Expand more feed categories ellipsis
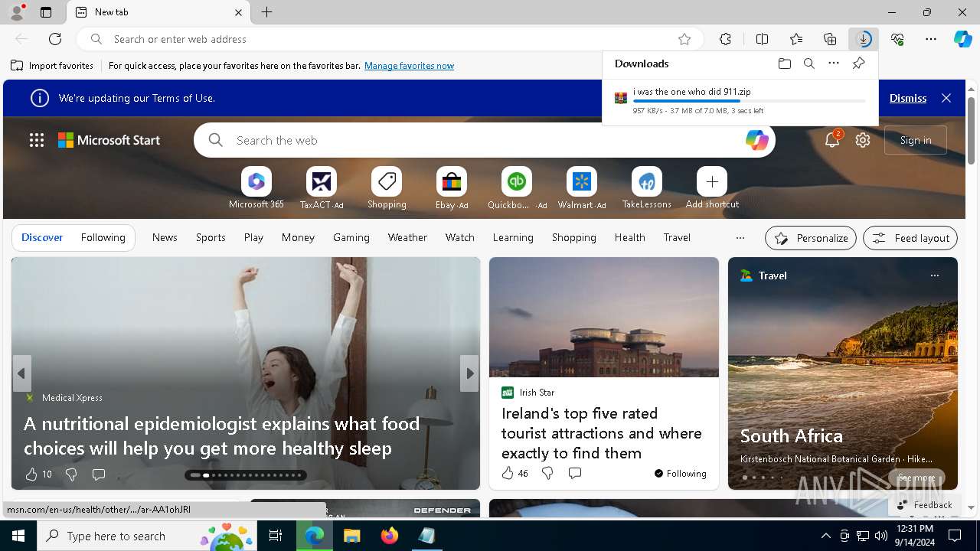 740,238
